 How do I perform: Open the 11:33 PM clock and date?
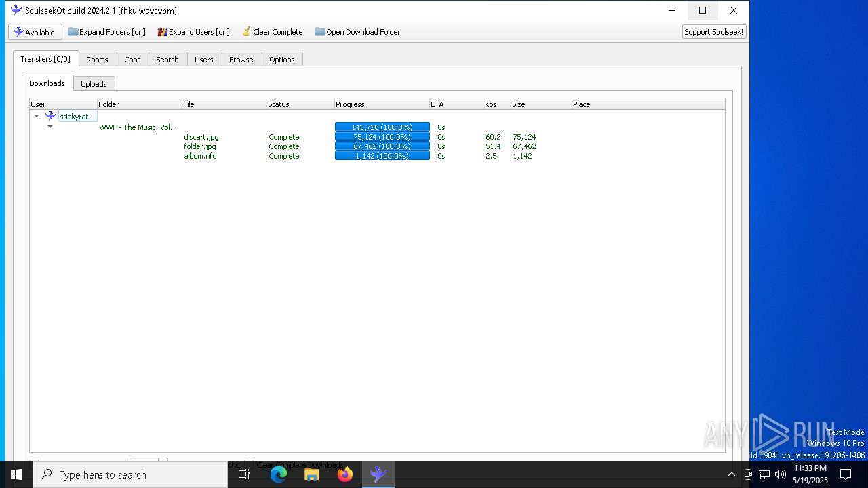click(810, 474)
